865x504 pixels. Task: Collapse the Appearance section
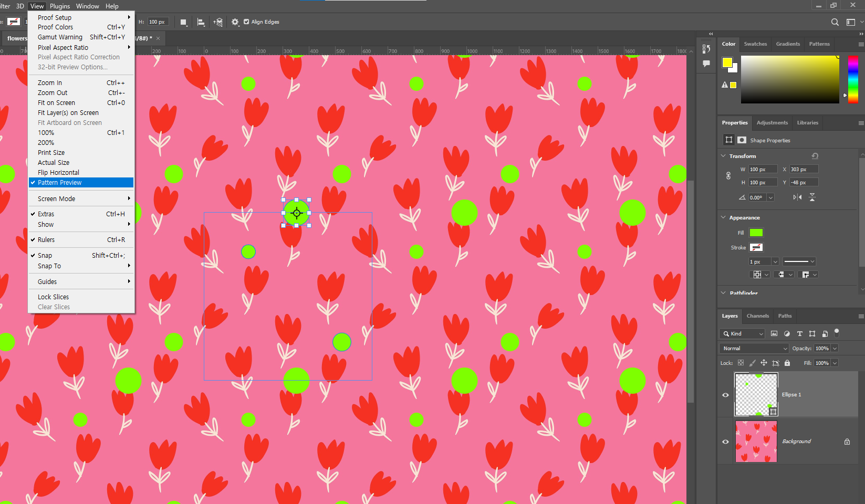point(723,217)
